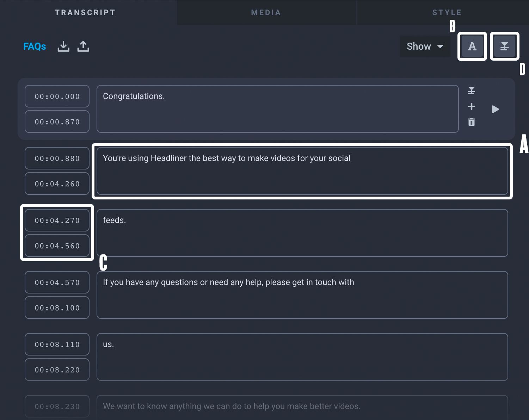Click the split captions button in toolbar

504,47
